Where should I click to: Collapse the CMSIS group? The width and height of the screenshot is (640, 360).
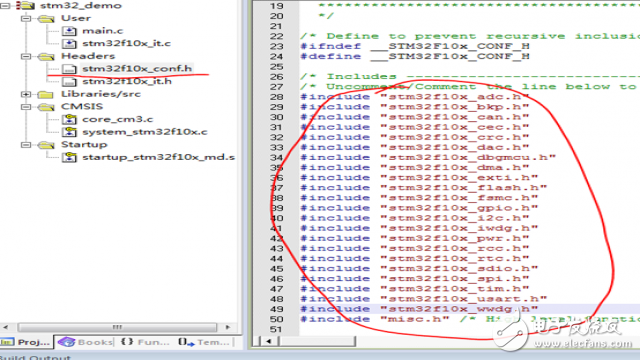(26, 107)
